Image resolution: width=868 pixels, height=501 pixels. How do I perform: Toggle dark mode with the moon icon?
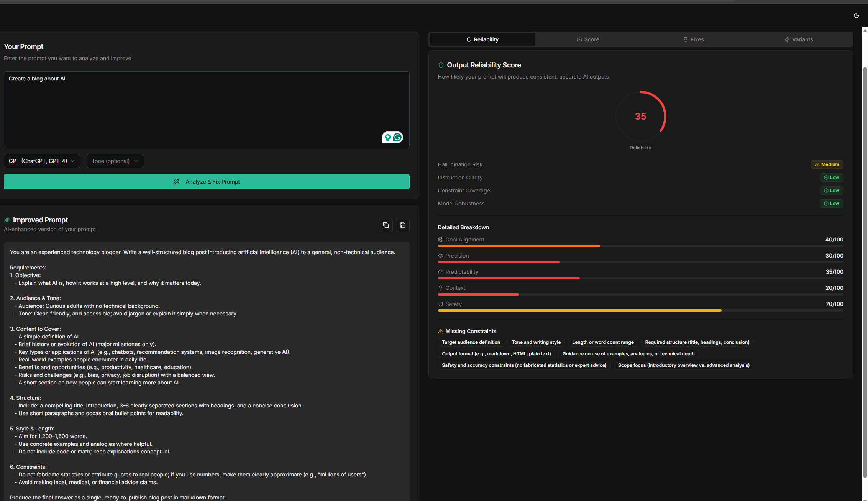pyautogui.click(x=857, y=15)
